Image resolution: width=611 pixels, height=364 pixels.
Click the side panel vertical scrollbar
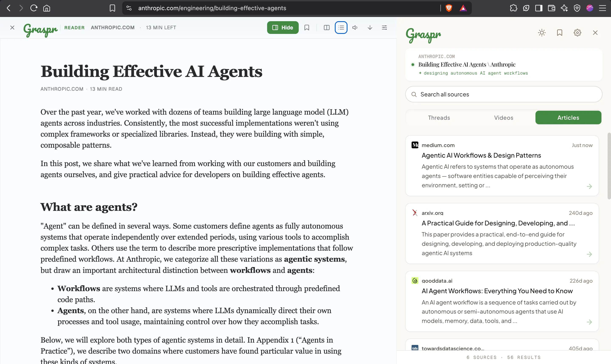(609, 166)
